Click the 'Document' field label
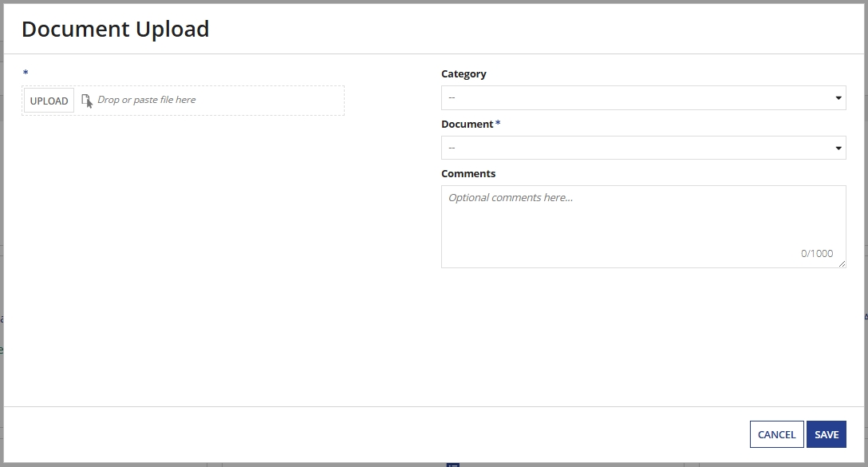The width and height of the screenshot is (868, 467). pyautogui.click(x=467, y=124)
